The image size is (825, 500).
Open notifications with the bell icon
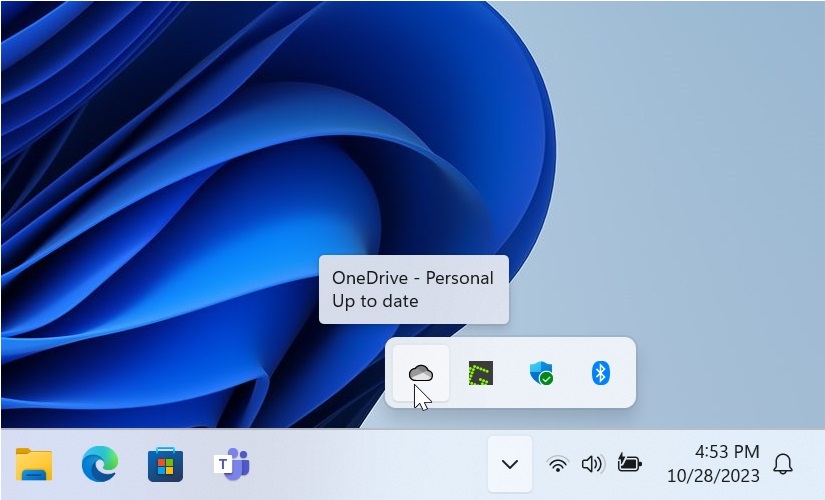pyautogui.click(x=784, y=464)
